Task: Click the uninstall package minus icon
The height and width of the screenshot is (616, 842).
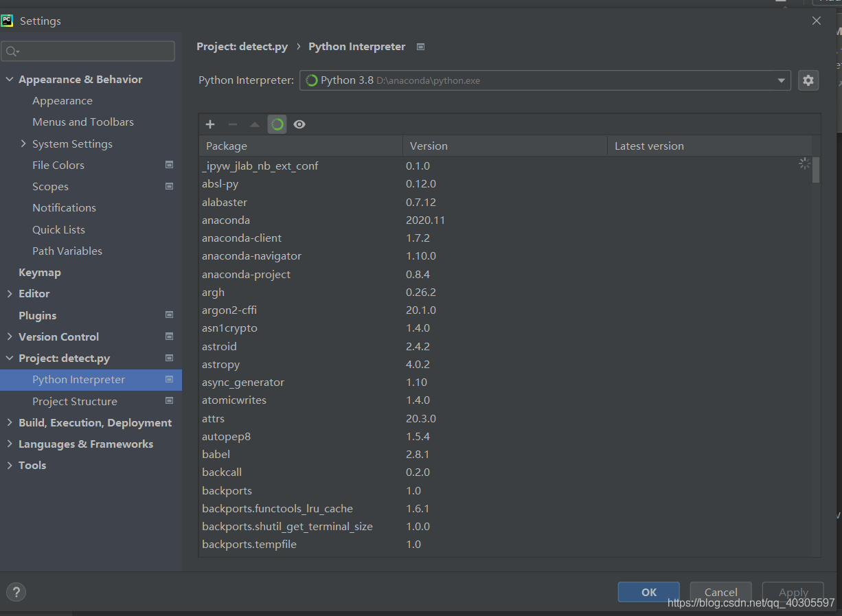Action: [x=233, y=124]
